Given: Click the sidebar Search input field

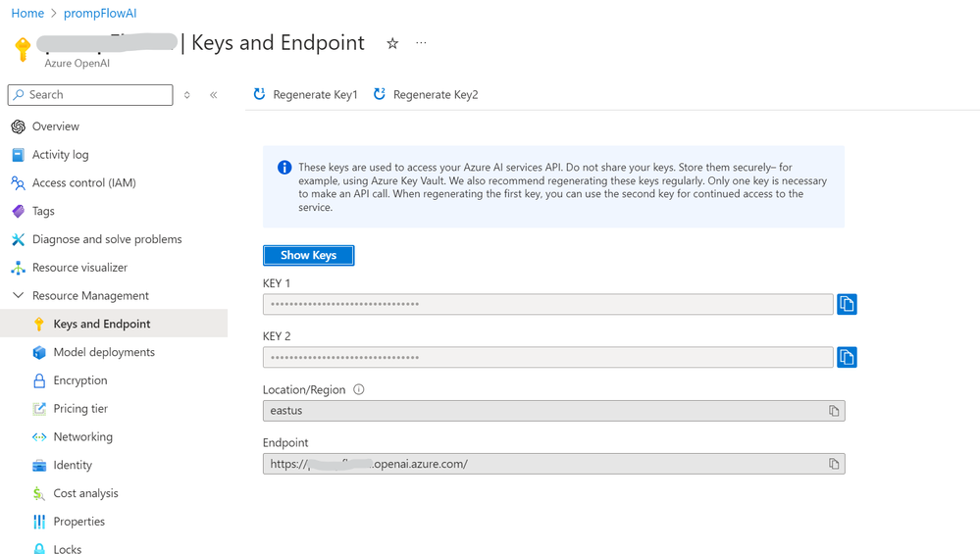Looking at the screenshot, I should [90, 95].
